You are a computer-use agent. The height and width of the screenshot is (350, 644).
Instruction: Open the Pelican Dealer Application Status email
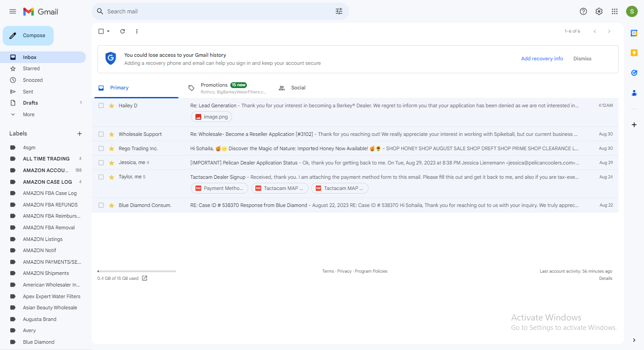[x=355, y=163]
